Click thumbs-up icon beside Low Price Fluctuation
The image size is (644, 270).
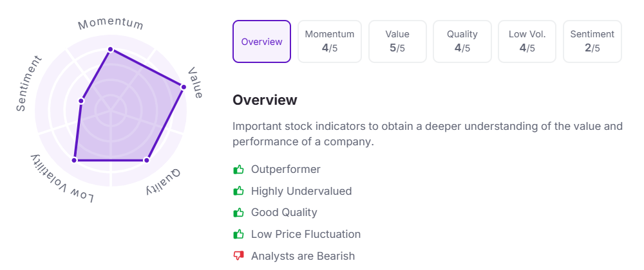point(239,235)
